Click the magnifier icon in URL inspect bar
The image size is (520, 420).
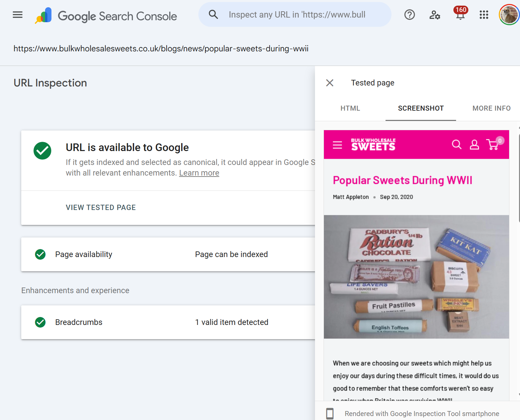[x=213, y=15]
